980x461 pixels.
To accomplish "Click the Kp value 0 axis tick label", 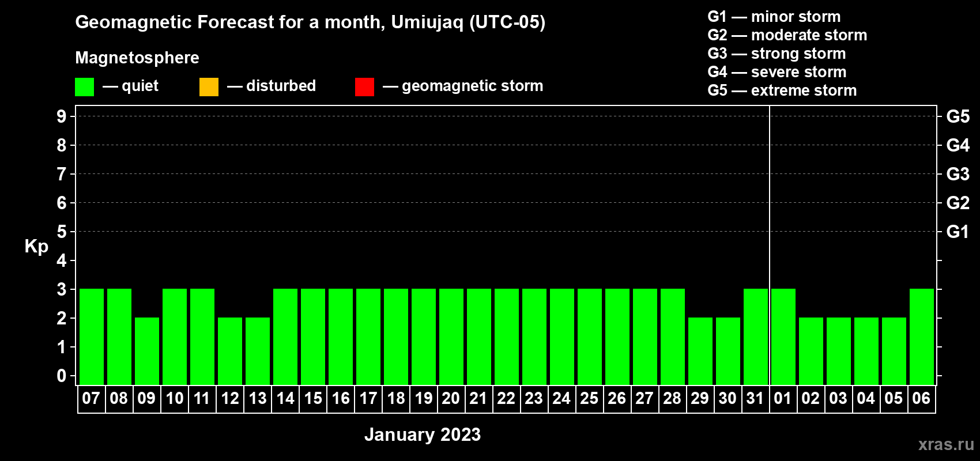I will click(62, 376).
